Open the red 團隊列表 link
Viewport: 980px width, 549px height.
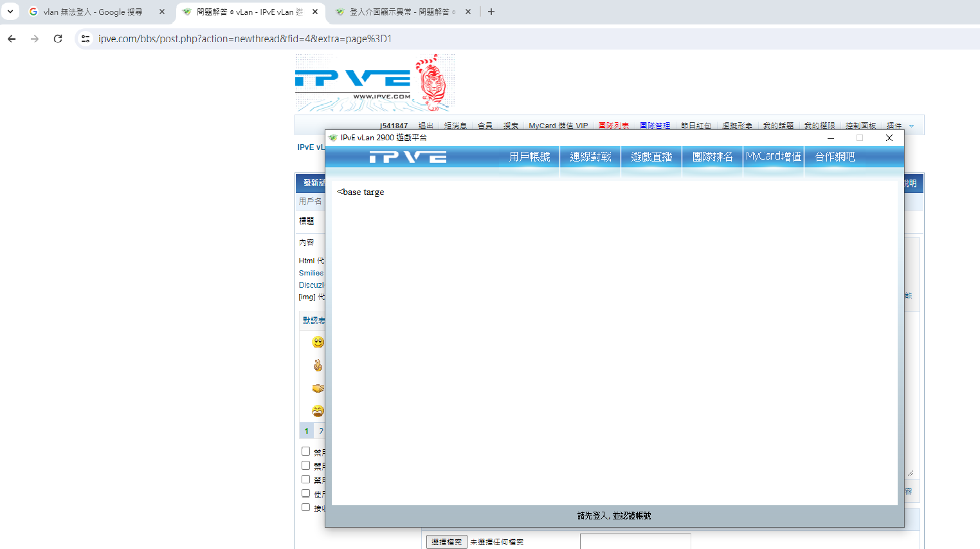point(613,126)
